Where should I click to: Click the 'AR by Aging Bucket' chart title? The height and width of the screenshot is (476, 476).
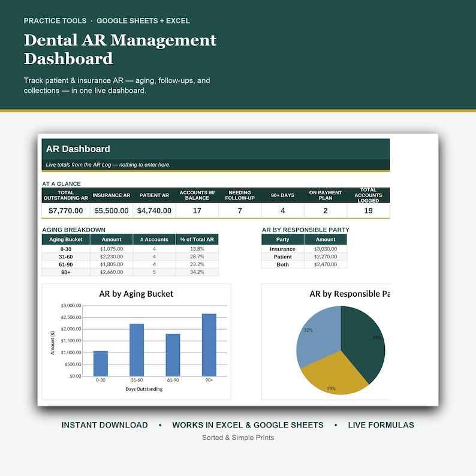tap(136, 294)
